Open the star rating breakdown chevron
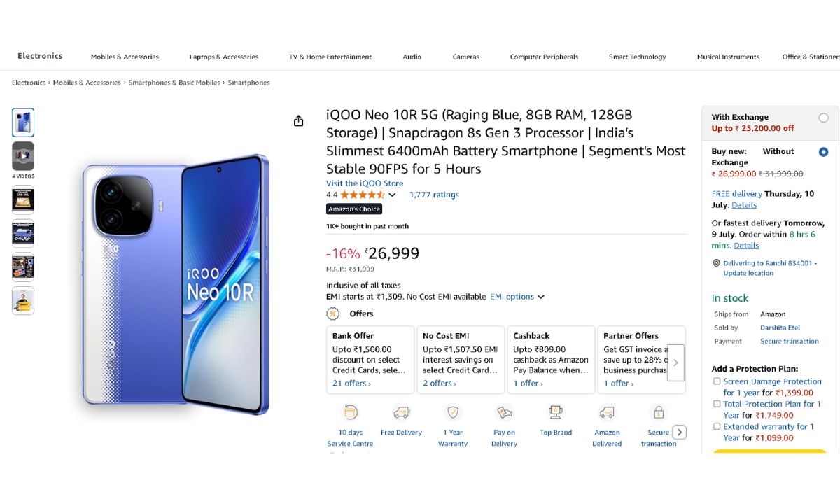 (392, 195)
